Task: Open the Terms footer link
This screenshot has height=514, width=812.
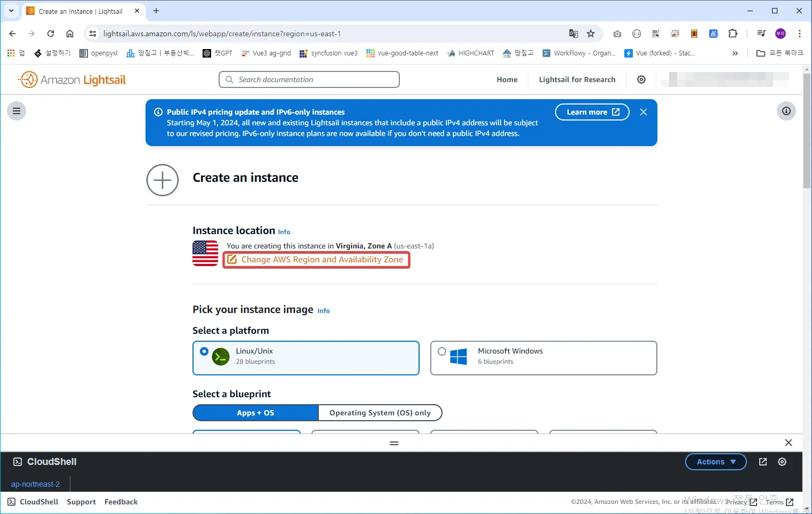Action: click(x=779, y=502)
